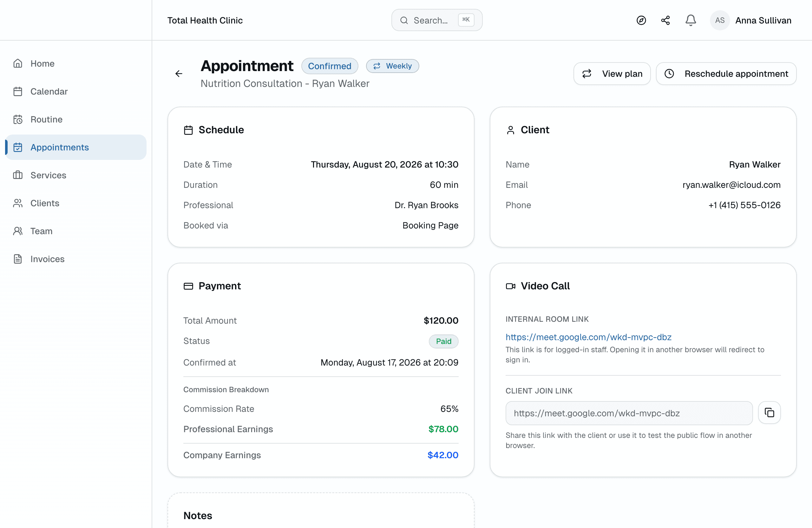
Task: Click Company Earnings value $42.00
Action: [443, 455]
